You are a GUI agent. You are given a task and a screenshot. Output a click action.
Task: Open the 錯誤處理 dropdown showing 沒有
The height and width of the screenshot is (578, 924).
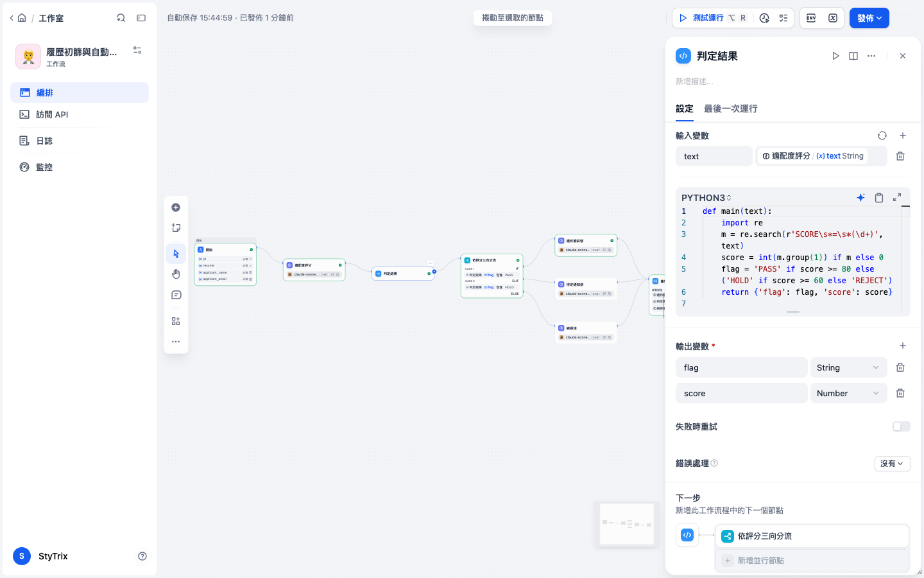(893, 463)
